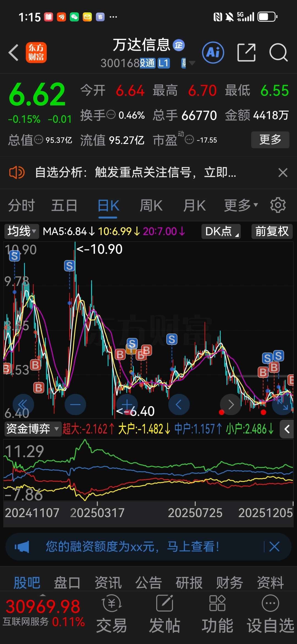
Task: Select the 日K chart tab
Action: 108,206
